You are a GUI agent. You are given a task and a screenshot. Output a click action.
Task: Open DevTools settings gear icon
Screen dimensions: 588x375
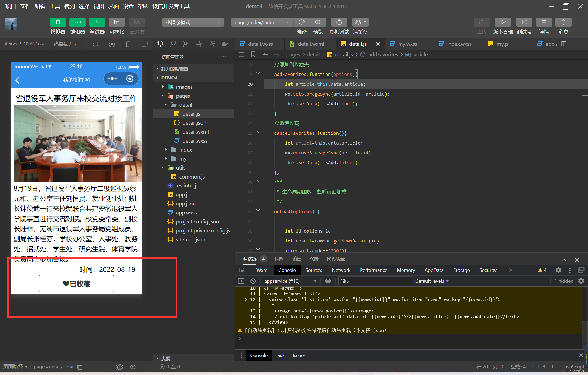(x=558, y=270)
